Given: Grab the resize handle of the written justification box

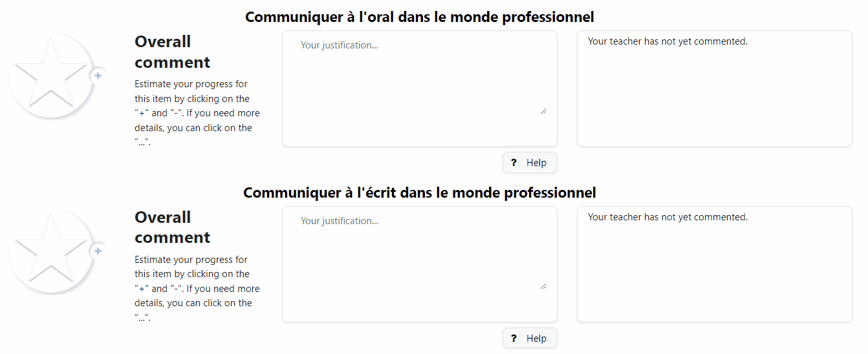Looking at the screenshot, I should pos(543,286).
